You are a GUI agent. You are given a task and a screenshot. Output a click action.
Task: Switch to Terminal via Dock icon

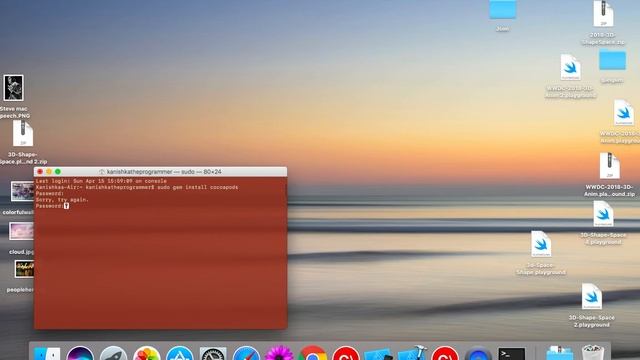coord(511,354)
